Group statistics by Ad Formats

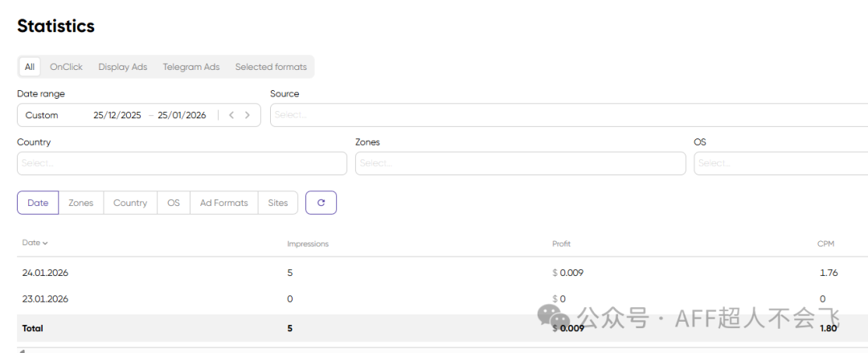coord(223,203)
